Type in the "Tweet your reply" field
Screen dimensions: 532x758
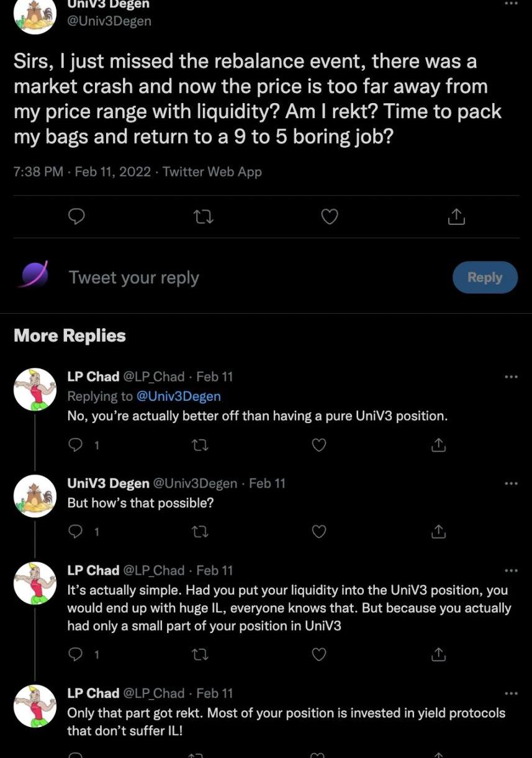[248, 277]
